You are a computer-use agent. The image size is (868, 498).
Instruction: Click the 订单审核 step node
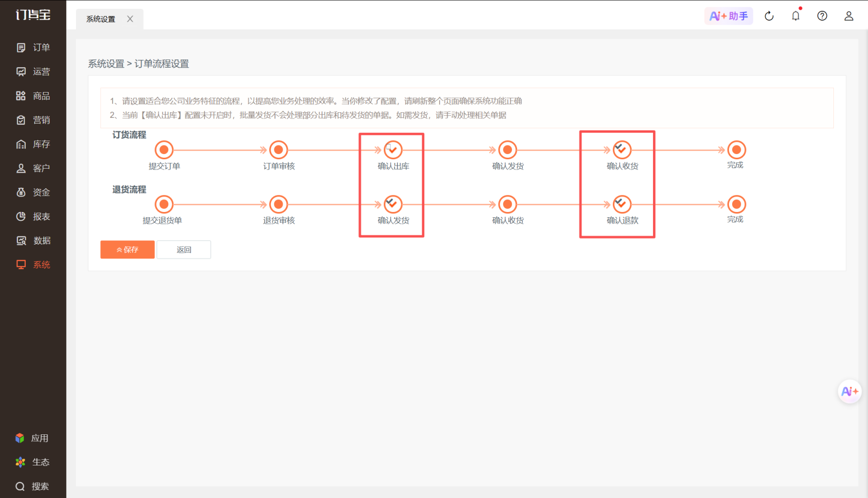click(278, 150)
